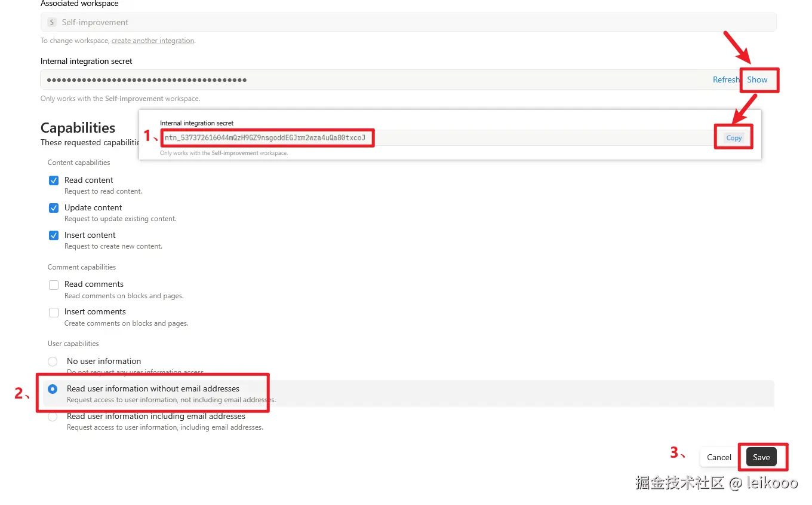Click the "Capabilities" heading
This screenshot has height=505, width=812.
(78, 128)
